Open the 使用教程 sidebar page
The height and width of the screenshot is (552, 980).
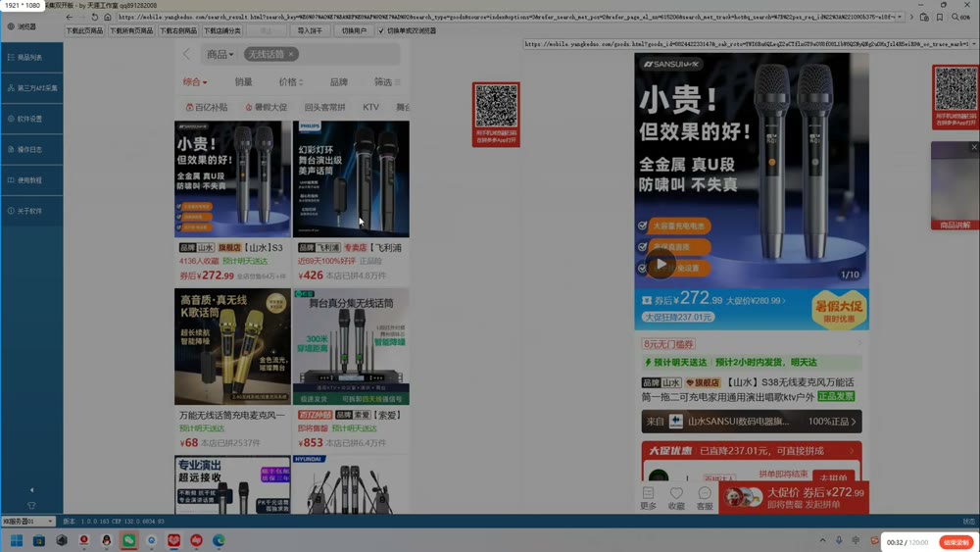click(x=31, y=180)
